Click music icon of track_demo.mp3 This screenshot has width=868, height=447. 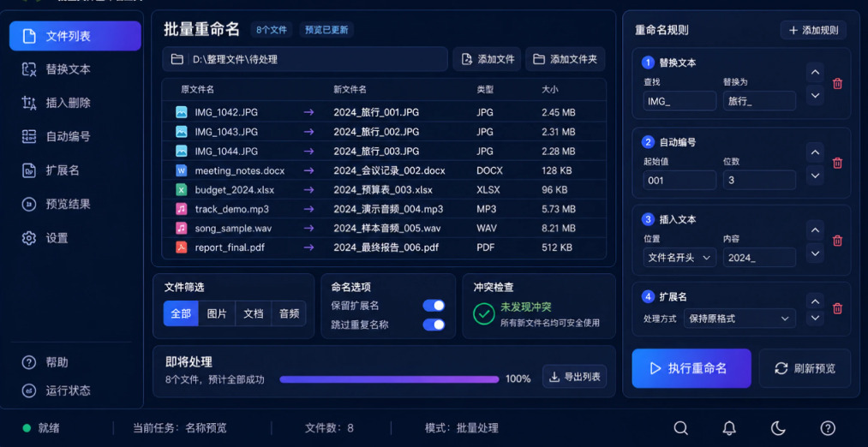pos(181,209)
